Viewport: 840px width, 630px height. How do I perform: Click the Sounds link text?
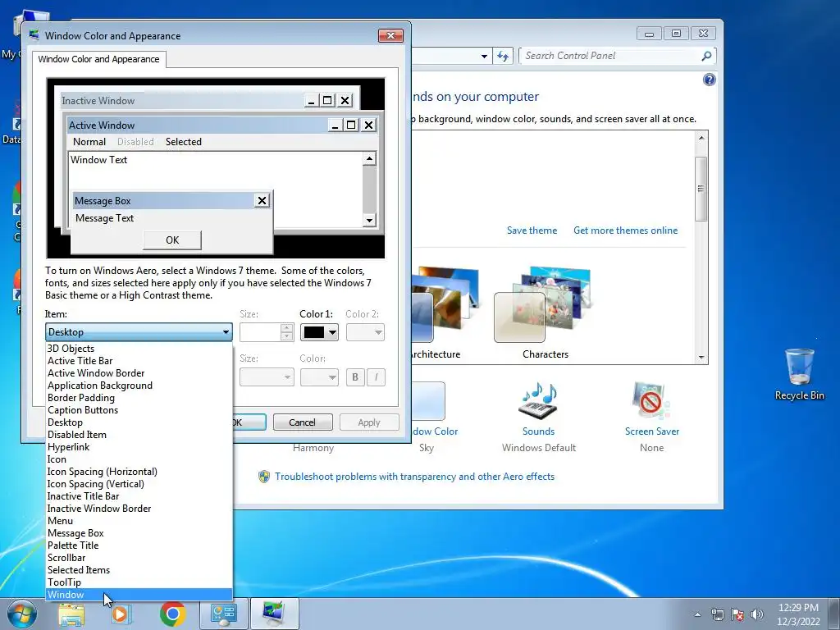pyautogui.click(x=538, y=431)
